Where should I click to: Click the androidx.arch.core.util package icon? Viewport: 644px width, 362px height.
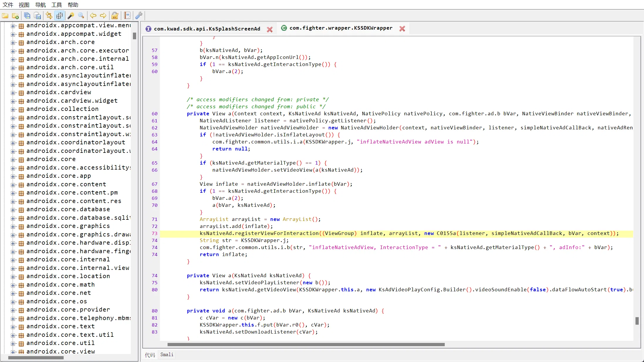pyautogui.click(x=21, y=68)
